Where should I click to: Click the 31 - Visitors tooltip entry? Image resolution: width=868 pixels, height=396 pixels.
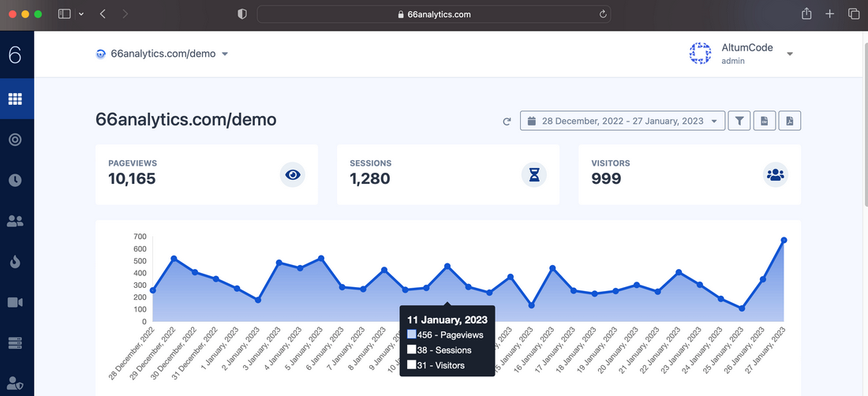[x=436, y=364]
